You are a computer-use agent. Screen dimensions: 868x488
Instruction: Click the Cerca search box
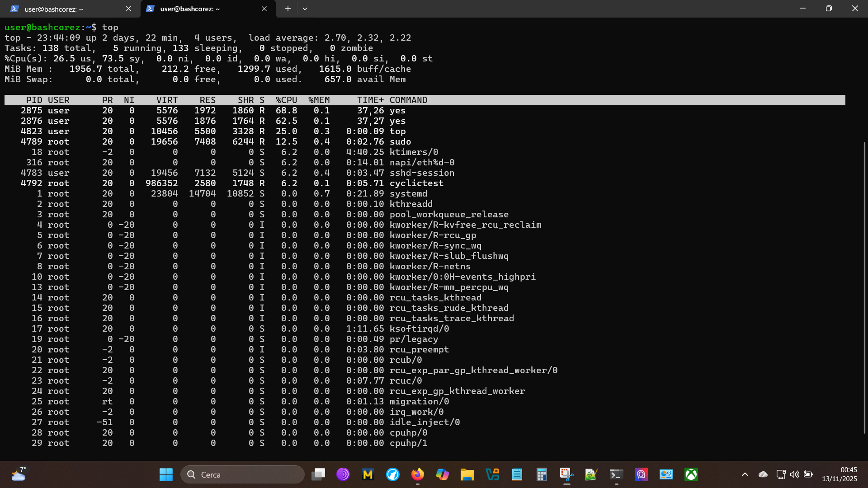tap(243, 474)
